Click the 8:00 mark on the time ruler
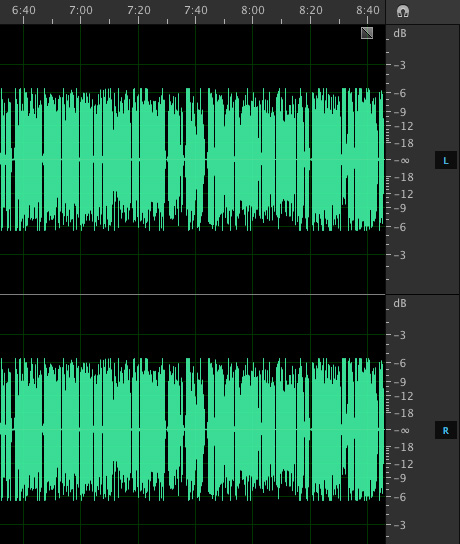The image size is (460, 544). [253, 10]
